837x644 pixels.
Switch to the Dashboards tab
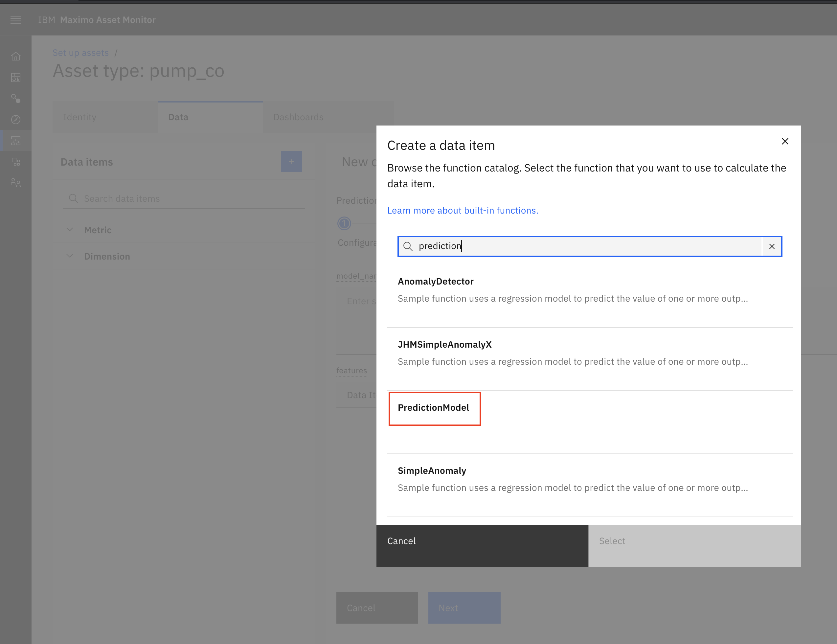(x=328, y=117)
